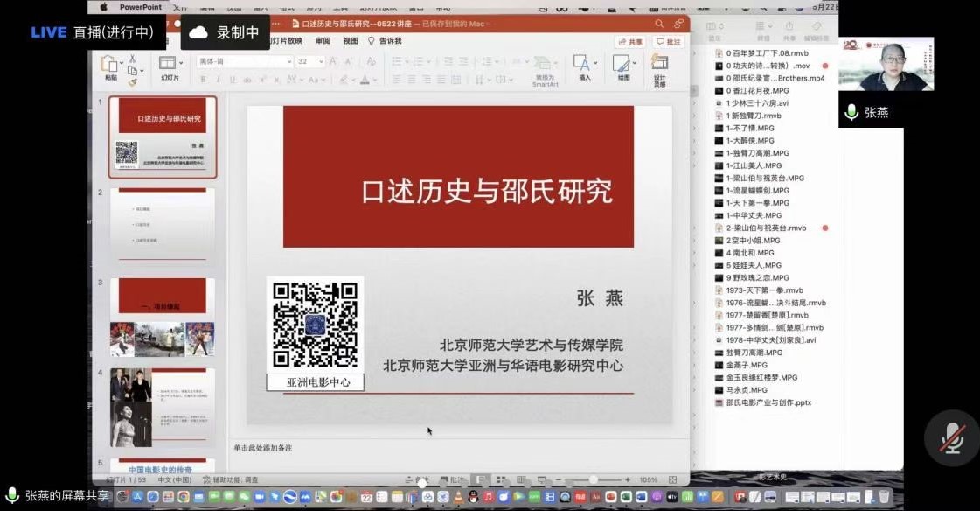Toggle italic text formatting
The width and height of the screenshot is (980, 511).
217,80
